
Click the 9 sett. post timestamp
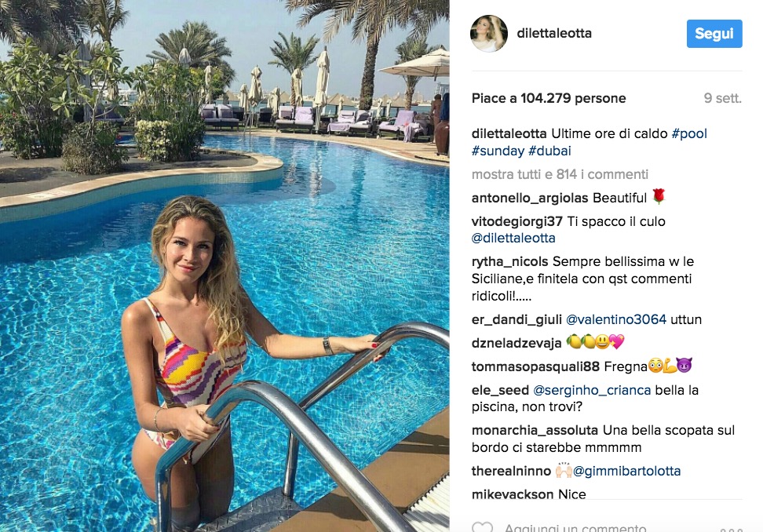[x=723, y=98]
